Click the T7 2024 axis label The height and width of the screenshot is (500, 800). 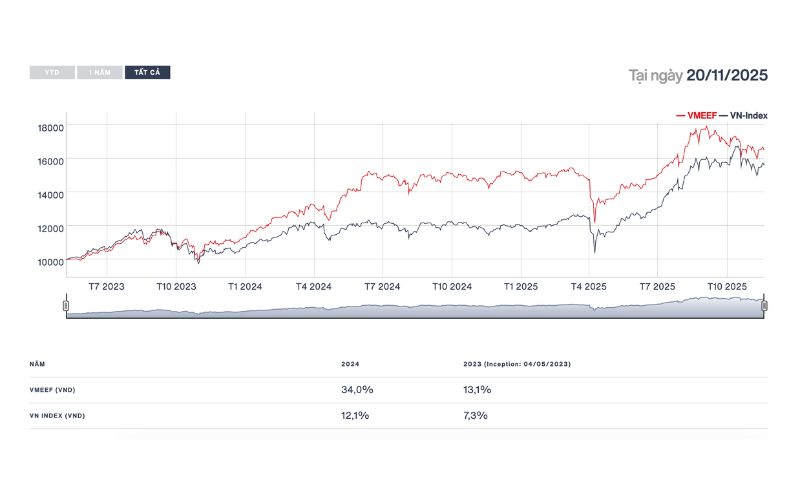point(383,286)
